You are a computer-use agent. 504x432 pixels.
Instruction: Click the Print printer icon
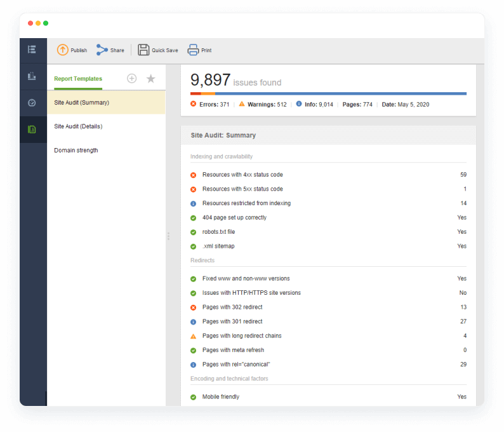tap(193, 50)
